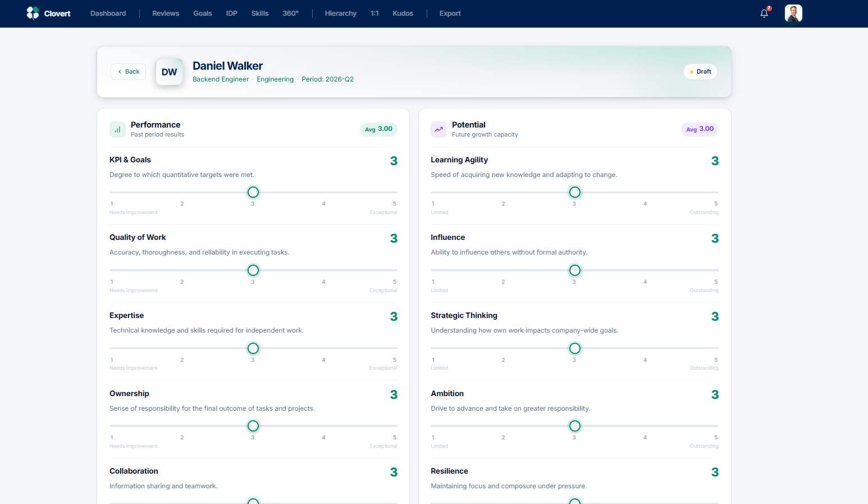Screen dimensions: 868x504
Task: Open the user profile avatar
Action: [x=793, y=13]
